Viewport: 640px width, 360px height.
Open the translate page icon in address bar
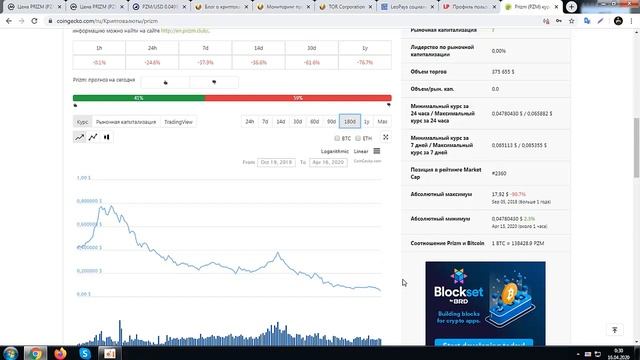click(546, 21)
